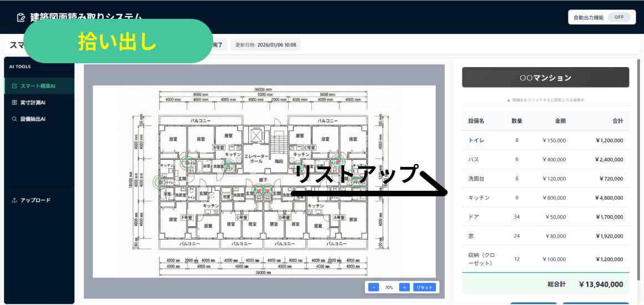Image resolution: width=644 pixels, height=305 pixels.
Task: Click the ¥400,000 price for バス
Action: click(x=554, y=159)
